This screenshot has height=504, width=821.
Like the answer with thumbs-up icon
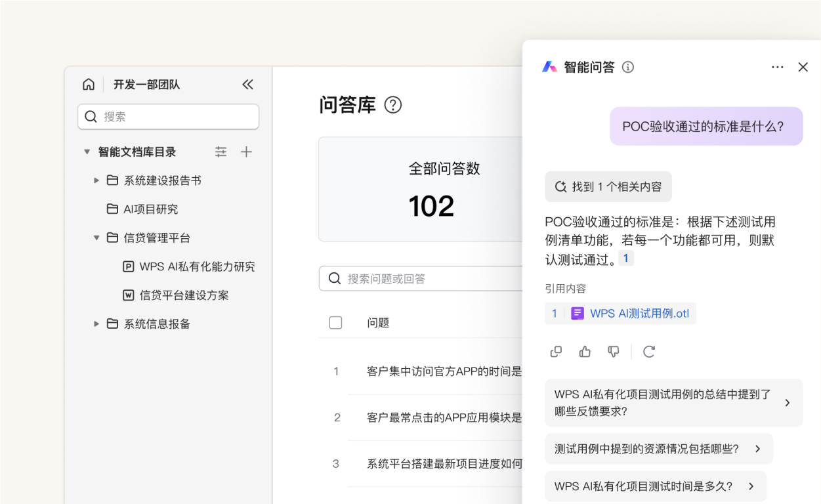585,352
